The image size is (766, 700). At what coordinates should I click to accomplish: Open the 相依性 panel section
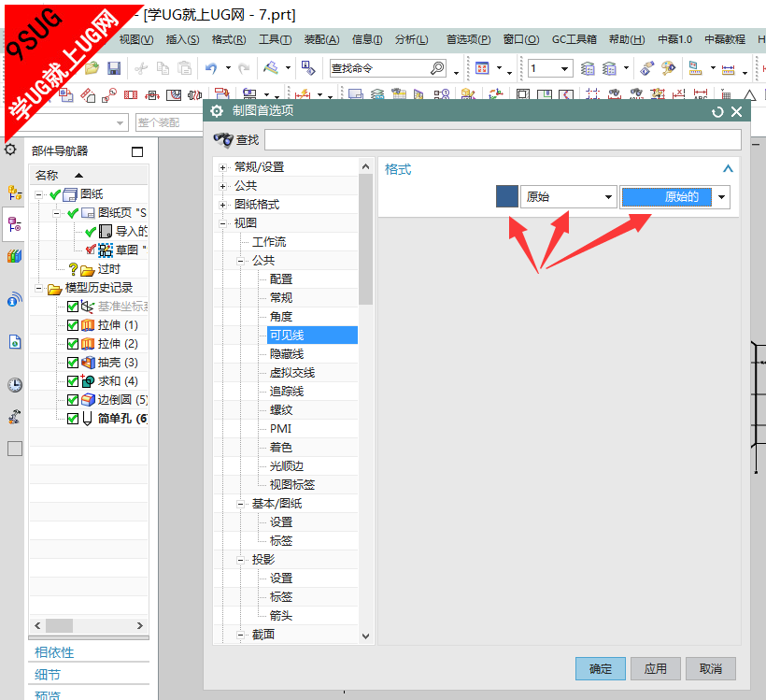click(x=54, y=652)
